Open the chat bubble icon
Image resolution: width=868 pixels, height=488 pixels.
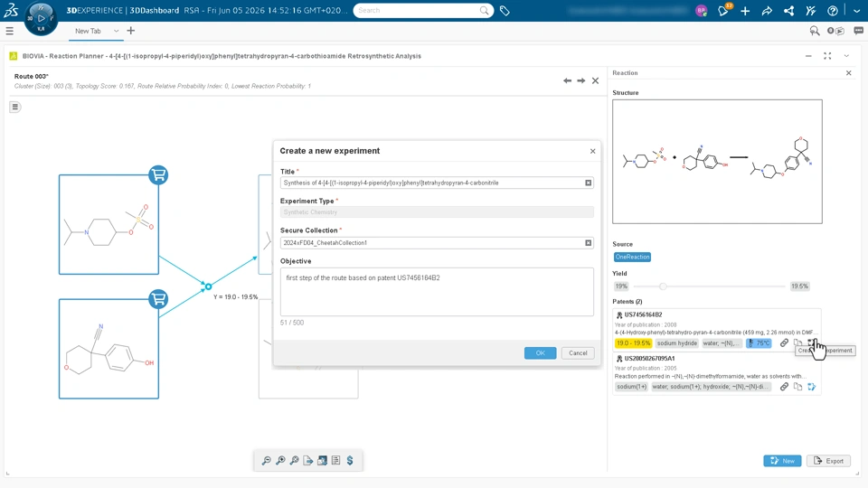point(859,31)
